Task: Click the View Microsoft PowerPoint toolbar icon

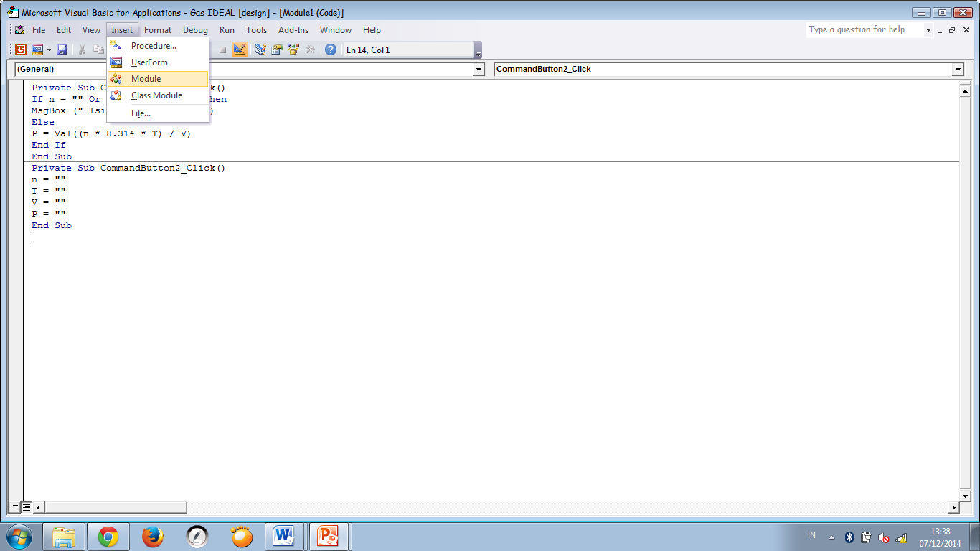Action: 21,50
